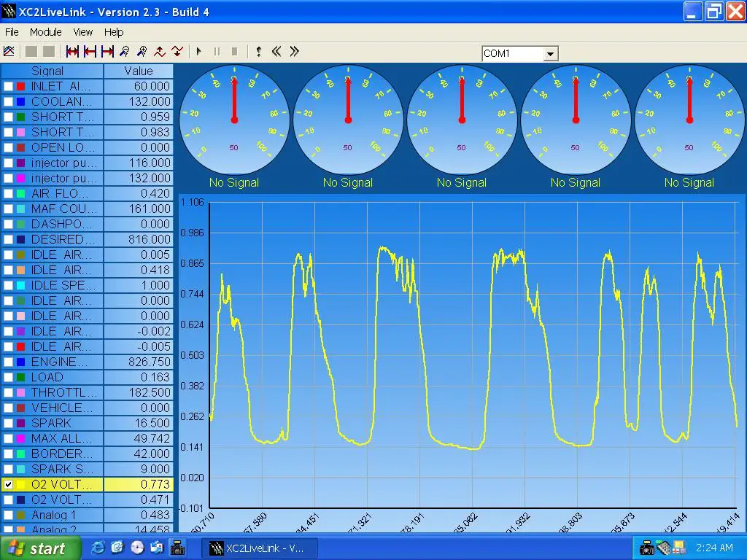
Task: Click the COM1 port selection field
Action: click(513, 54)
